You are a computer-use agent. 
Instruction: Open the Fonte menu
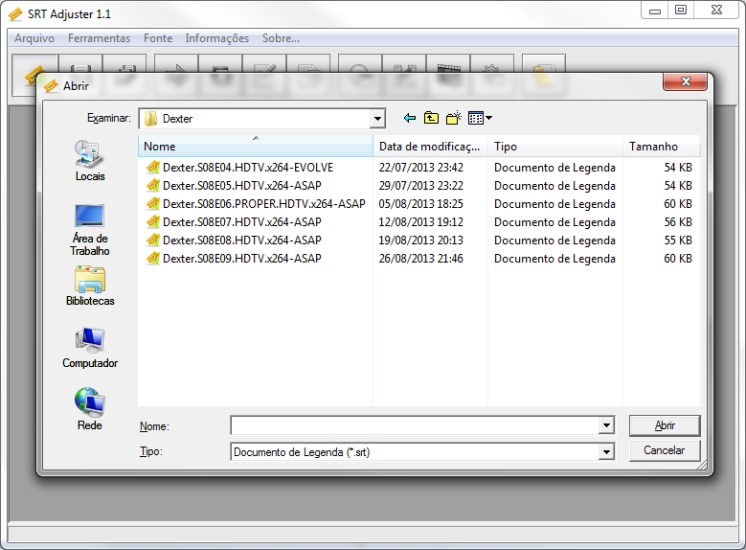point(158,38)
